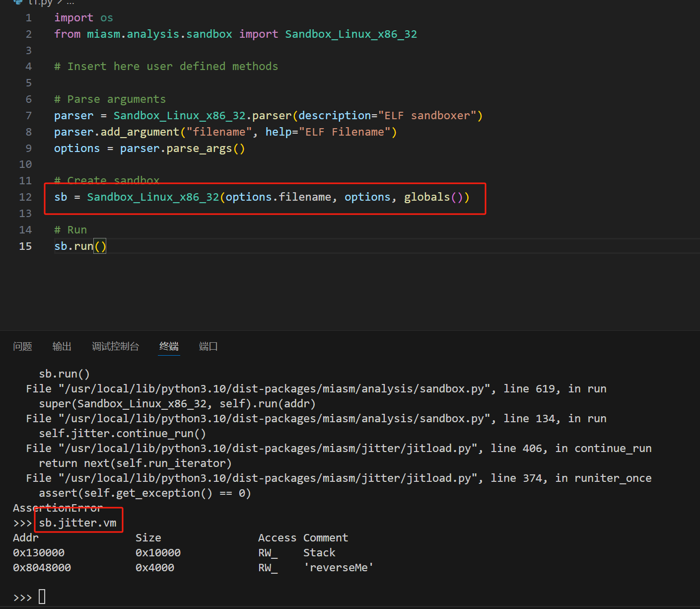Image resolution: width=700 pixels, height=609 pixels.
Task: Select the 终端 tab
Action: pyautogui.click(x=169, y=346)
